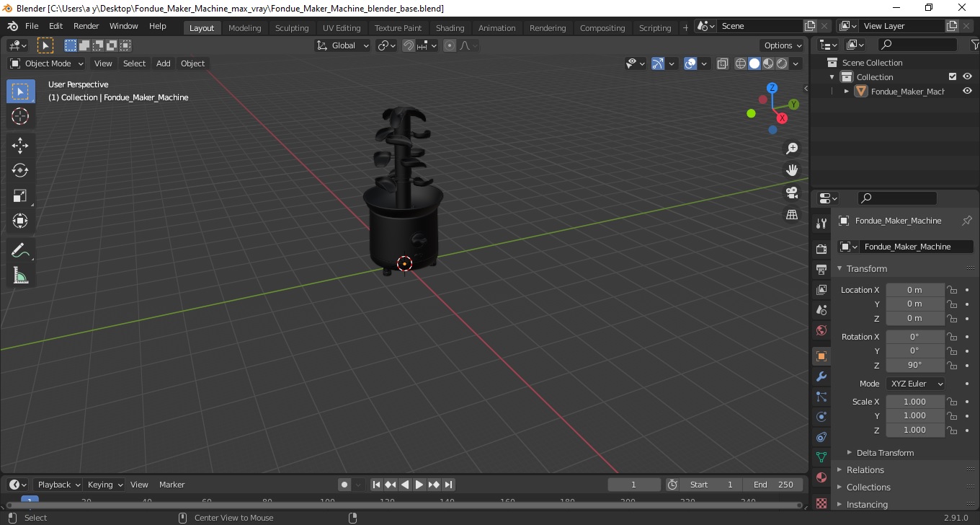
Task: Open the Global orientation dropdown
Action: [x=343, y=45]
